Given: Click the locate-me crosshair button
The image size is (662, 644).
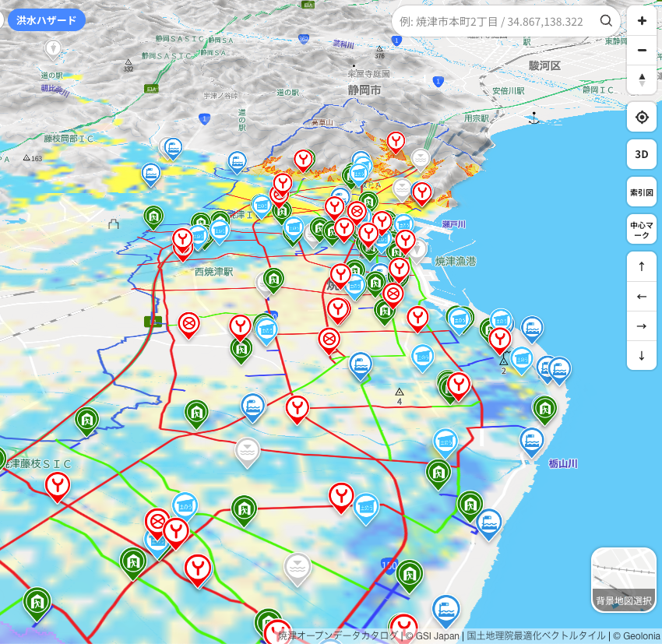Looking at the screenshot, I should click(x=641, y=117).
